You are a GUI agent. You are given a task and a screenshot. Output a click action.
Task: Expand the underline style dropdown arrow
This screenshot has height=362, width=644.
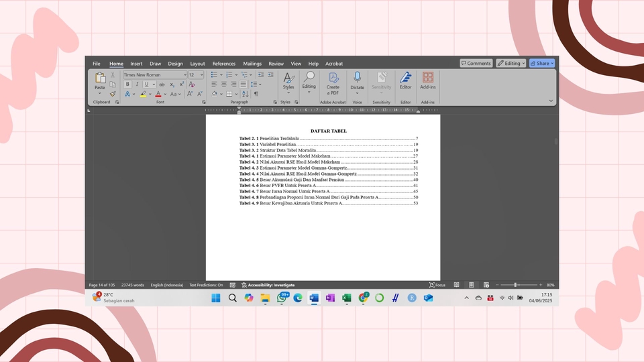click(154, 84)
